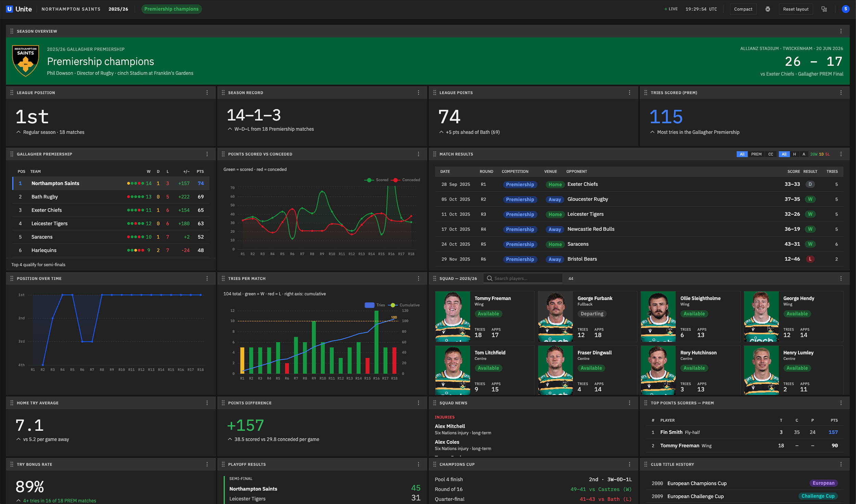Filter match results by CC

[x=771, y=154]
